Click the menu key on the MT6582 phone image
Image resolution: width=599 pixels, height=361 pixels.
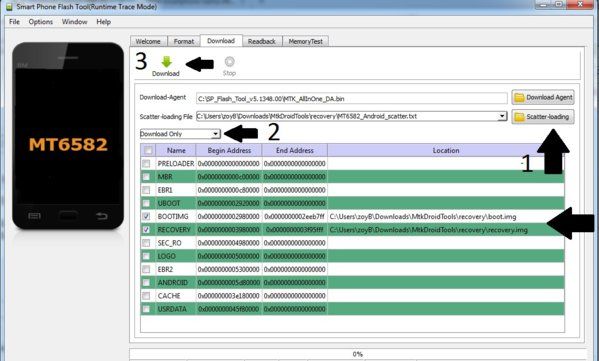tap(34, 216)
